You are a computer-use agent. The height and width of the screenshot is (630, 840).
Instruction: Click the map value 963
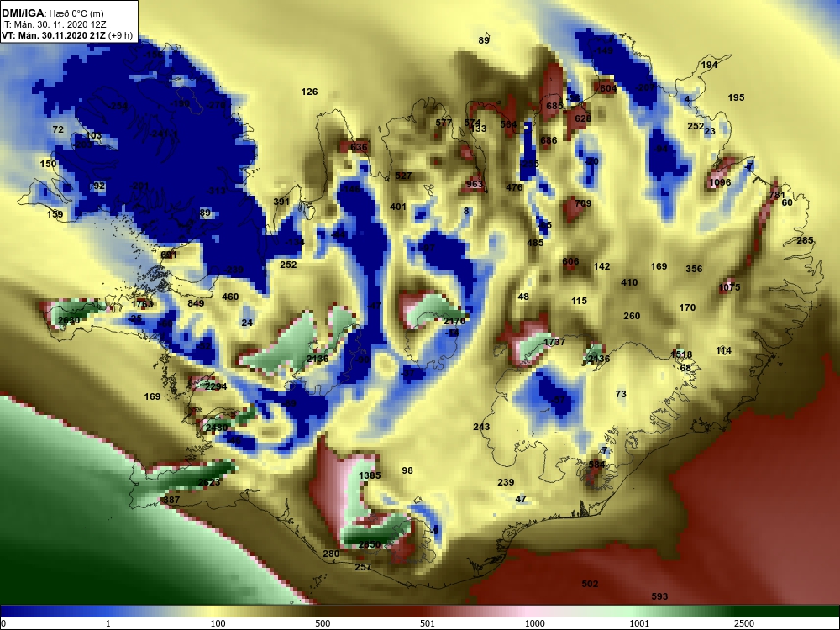[x=474, y=184]
